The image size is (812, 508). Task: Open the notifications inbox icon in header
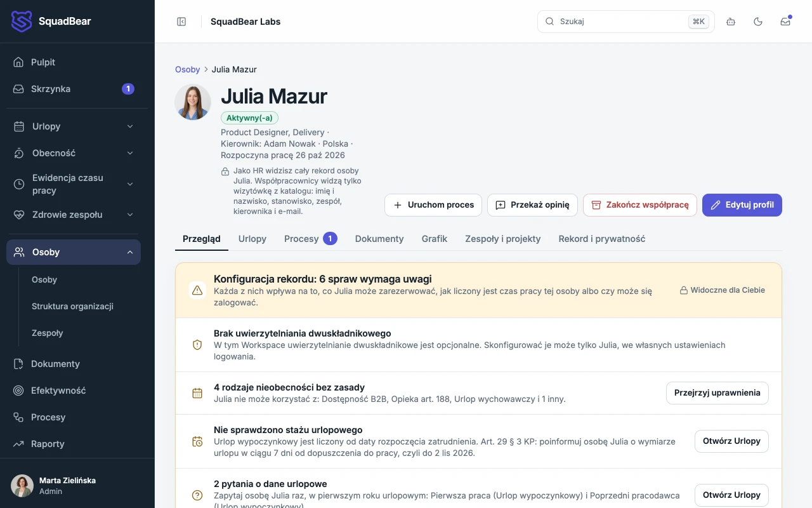[x=785, y=22]
